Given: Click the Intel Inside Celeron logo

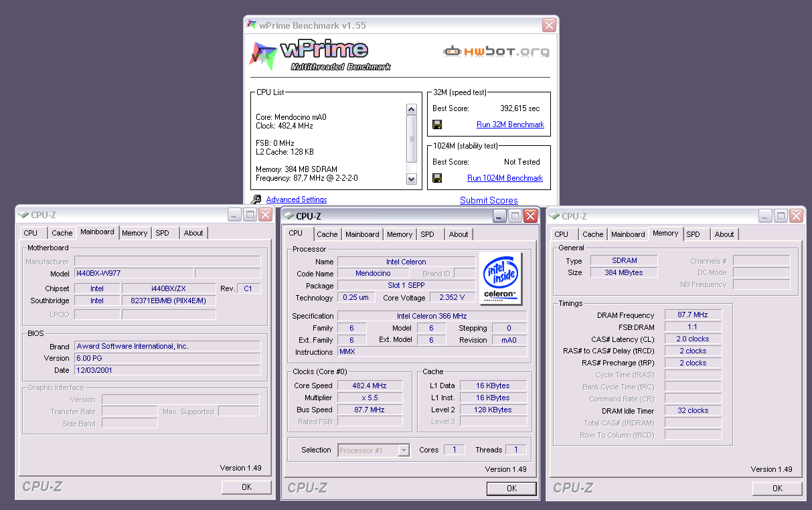Looking at the screenshot, I should tap(501, 278).
